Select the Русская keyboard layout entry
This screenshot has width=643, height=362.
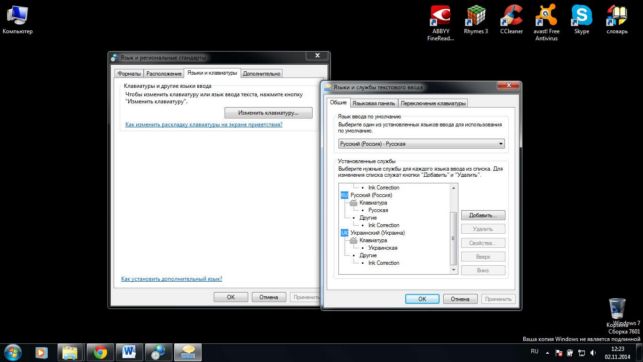pyautogui.click(x=378, y=210)
